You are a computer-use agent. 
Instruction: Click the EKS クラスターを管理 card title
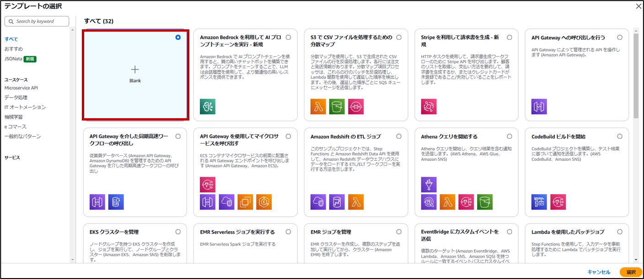tap(114, 232)
